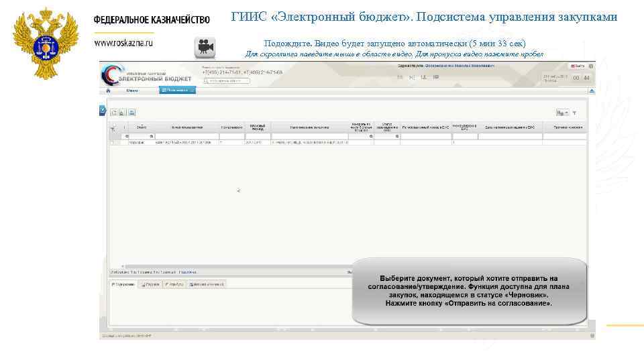Open the fourth detail tab with icon
Image resolution: width=644 pixels, height=362 pixels.
(x=207, y=284)
